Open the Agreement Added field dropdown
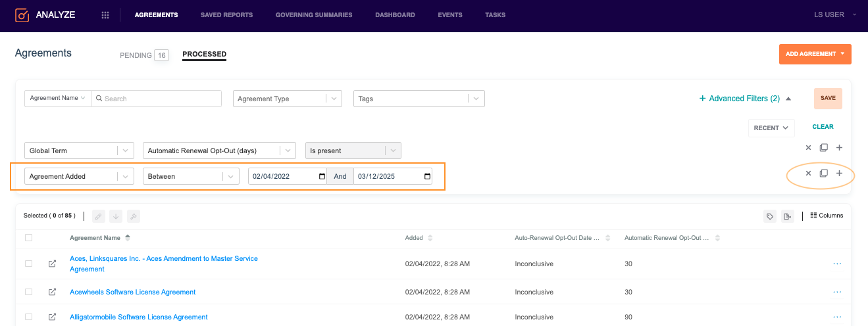Viewport: 868px width, 326px height. pos(79,176)
